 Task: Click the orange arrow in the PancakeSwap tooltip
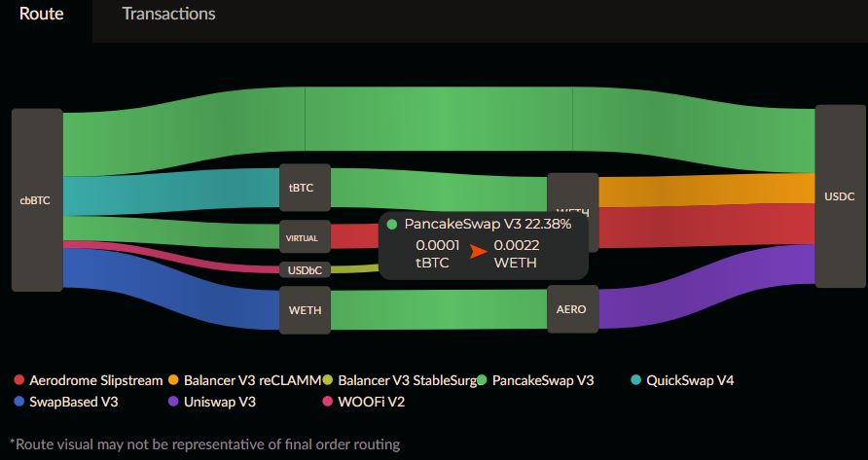click(477, 252)
